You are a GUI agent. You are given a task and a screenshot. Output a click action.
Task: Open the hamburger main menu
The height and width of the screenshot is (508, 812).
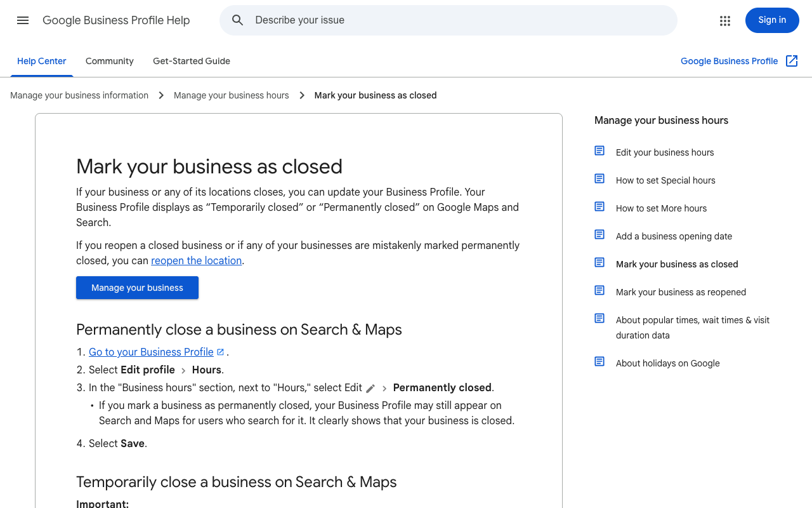coord(23,20)
